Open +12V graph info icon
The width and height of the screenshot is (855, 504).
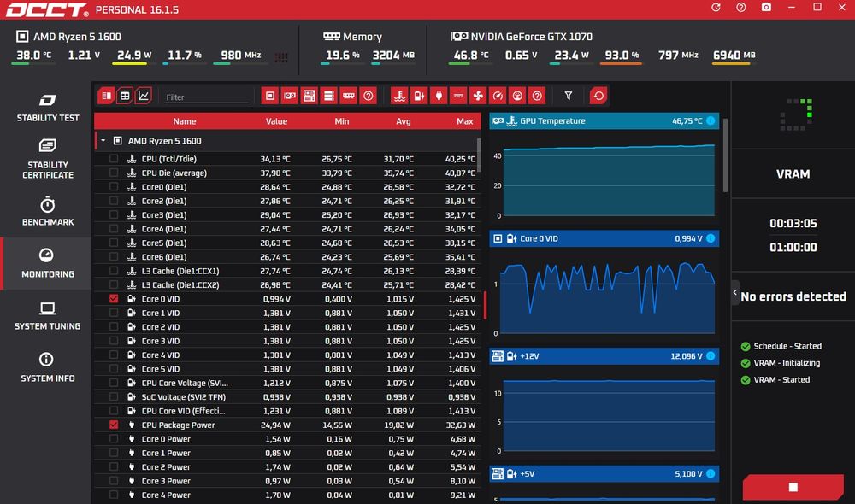[x=711, y=356]
